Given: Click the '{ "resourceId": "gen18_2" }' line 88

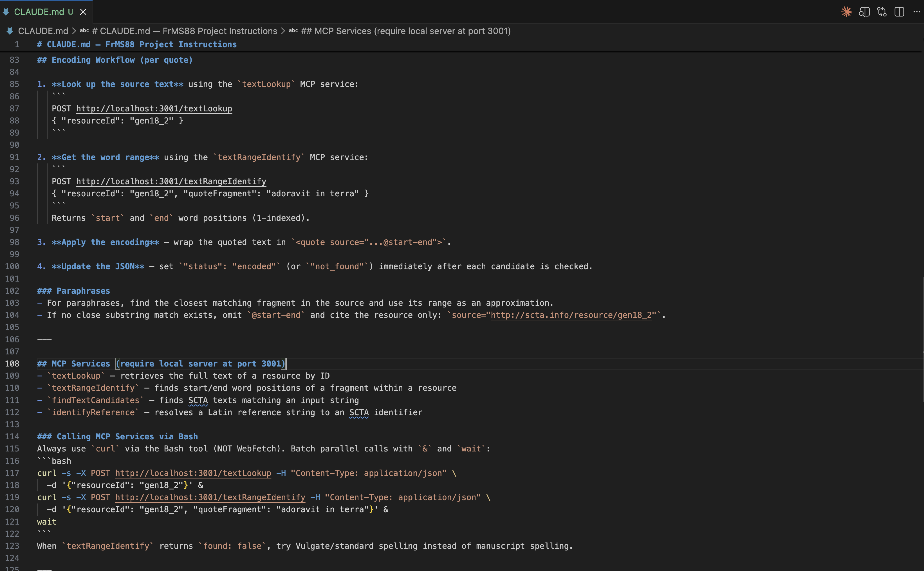Looking at the screenshot, I should point(118,121).
